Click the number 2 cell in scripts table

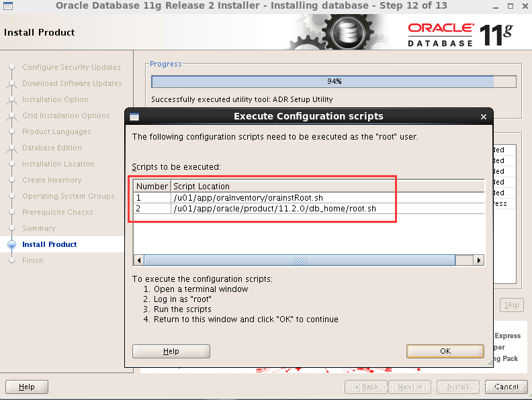point(152,209)
